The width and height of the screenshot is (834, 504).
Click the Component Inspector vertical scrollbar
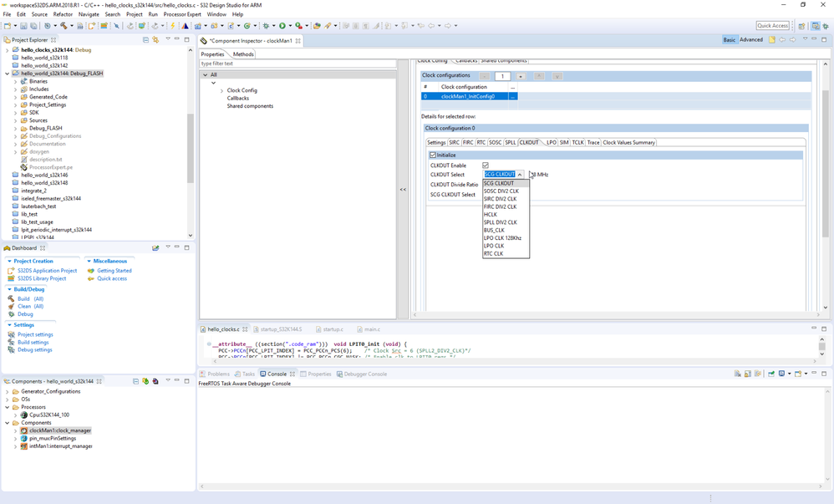click(825, 162)
